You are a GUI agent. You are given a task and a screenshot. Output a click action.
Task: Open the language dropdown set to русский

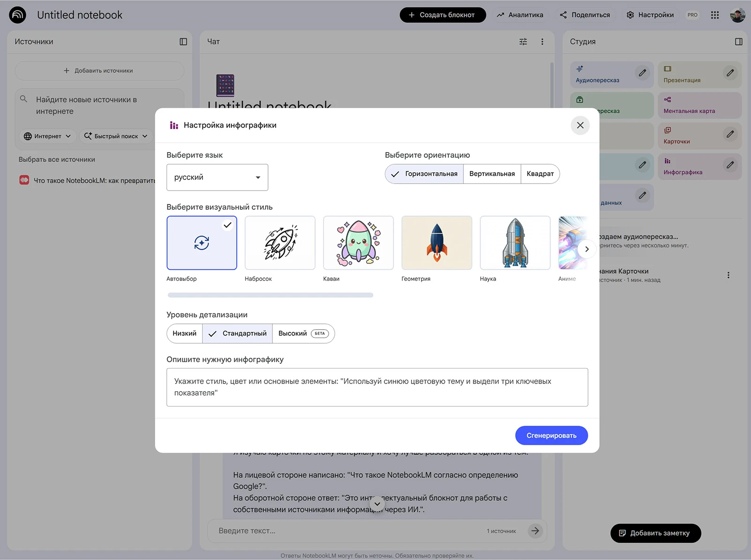(217, 177)
